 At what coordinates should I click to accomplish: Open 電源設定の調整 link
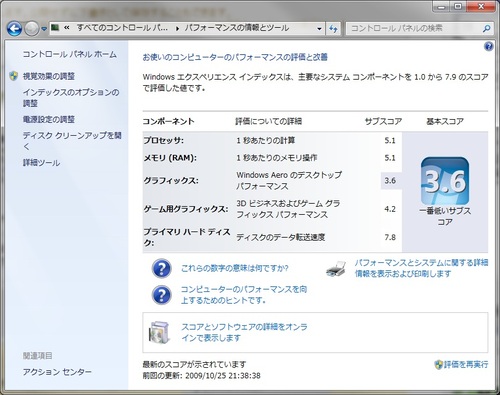[x=49, y=119]
